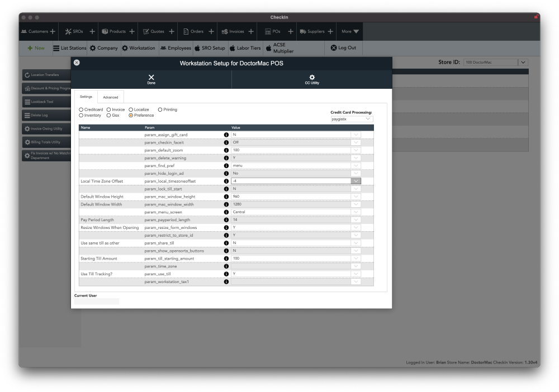Click the param_till_starting_amount value field
This screenshot has height=392, width=559.
coord(291,259)
